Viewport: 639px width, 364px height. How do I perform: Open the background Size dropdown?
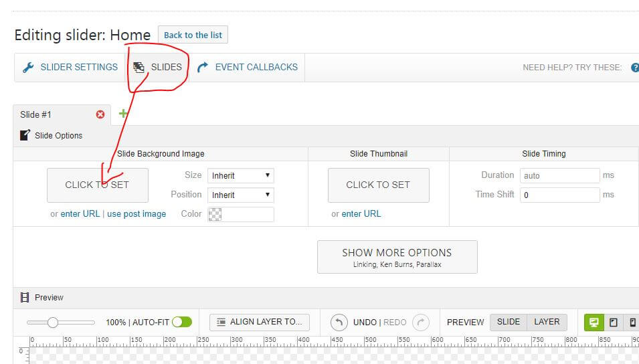(241, 175)
